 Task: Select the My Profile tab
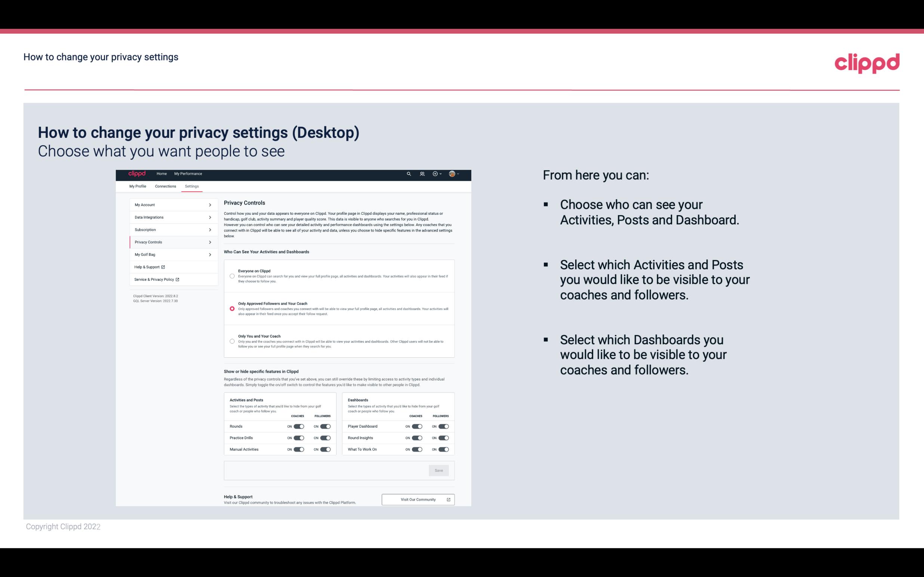tap(138, 186)
